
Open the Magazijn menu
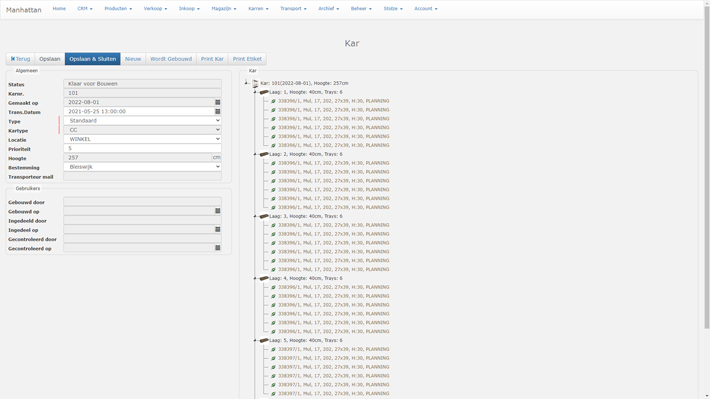click(224, 9)
